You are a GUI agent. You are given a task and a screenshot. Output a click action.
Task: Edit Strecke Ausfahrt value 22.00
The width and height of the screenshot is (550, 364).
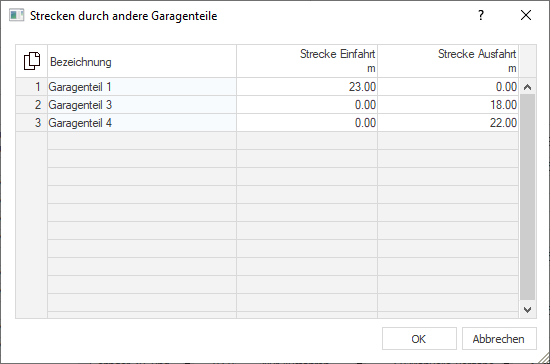click(x=448, y=123)
